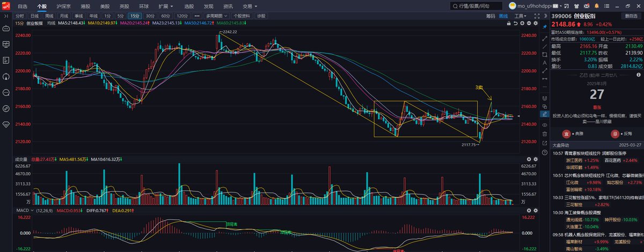Click the 诊股 button
This screenshot has height=252, width=644.
tap(261, 17)
